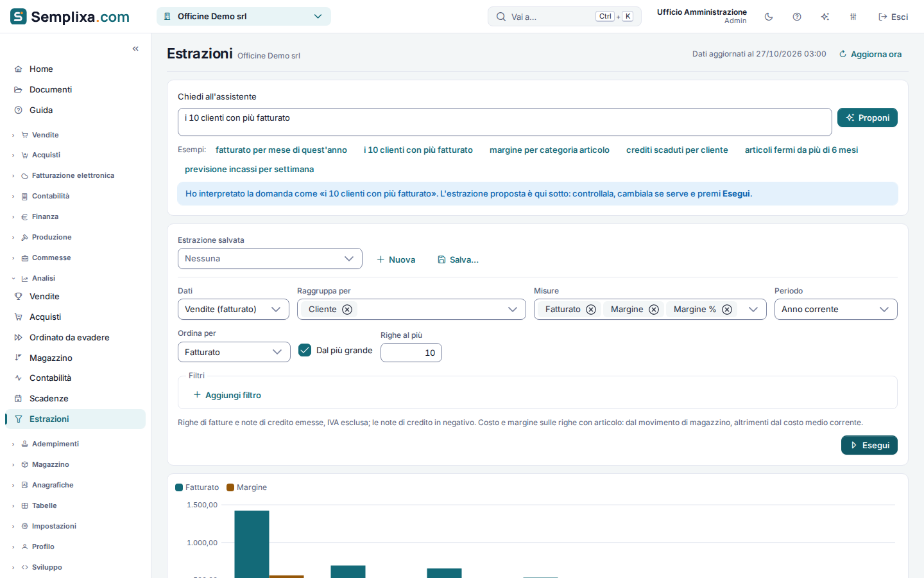Expand the Raggruppa per dropdown arrow
924x578 pixels.
[x=513, y=310]
